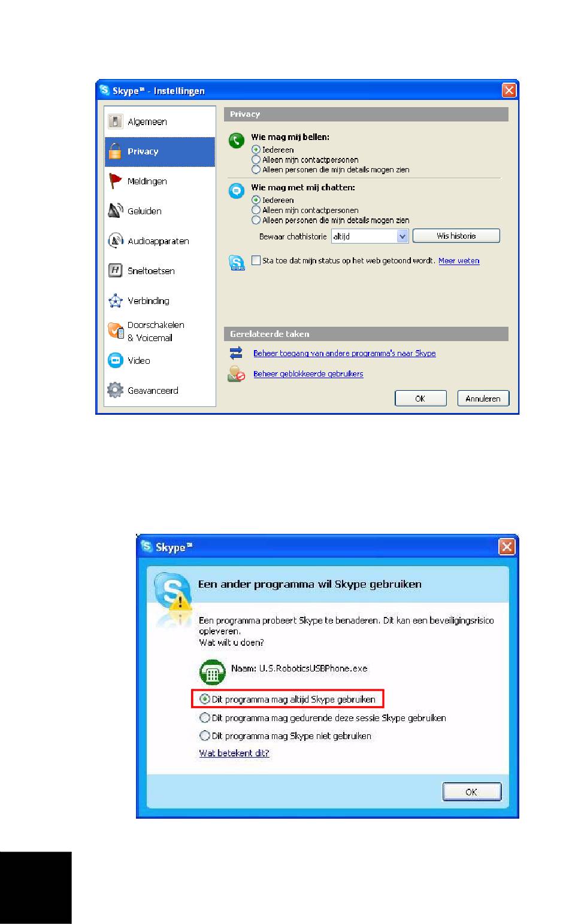The image size is (569, 924).
Task: Open Beheer geblokkeerde gebruikers link
Action: pos(308,373)
